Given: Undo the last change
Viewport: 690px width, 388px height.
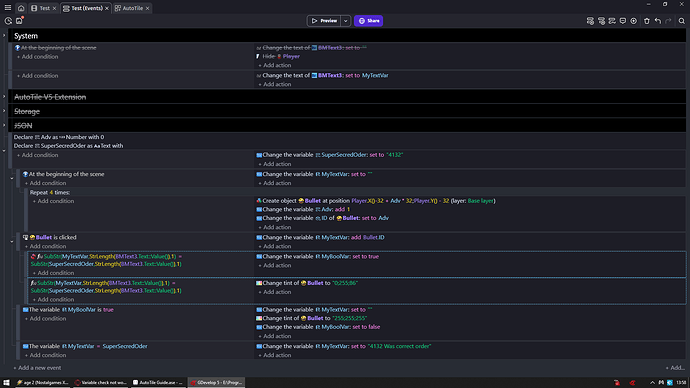Looking at the screenshot, I should pyautogui.click(x=658, y=21).
